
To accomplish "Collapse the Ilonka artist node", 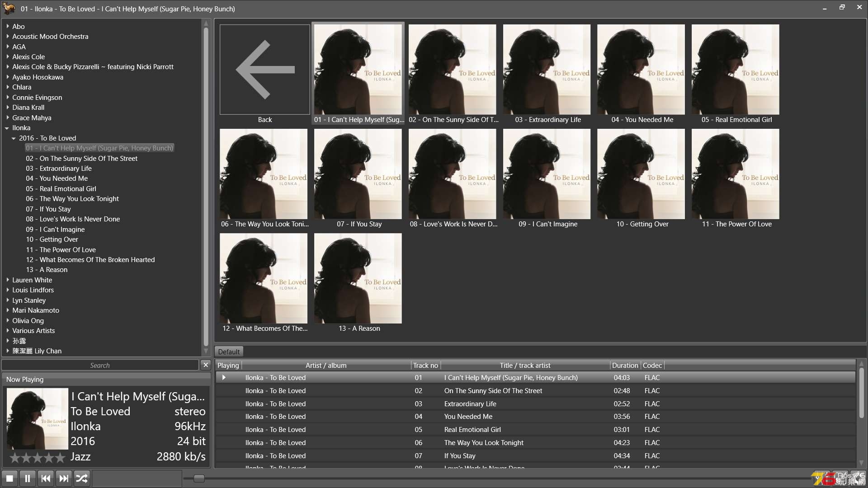I will coord(7,128).
